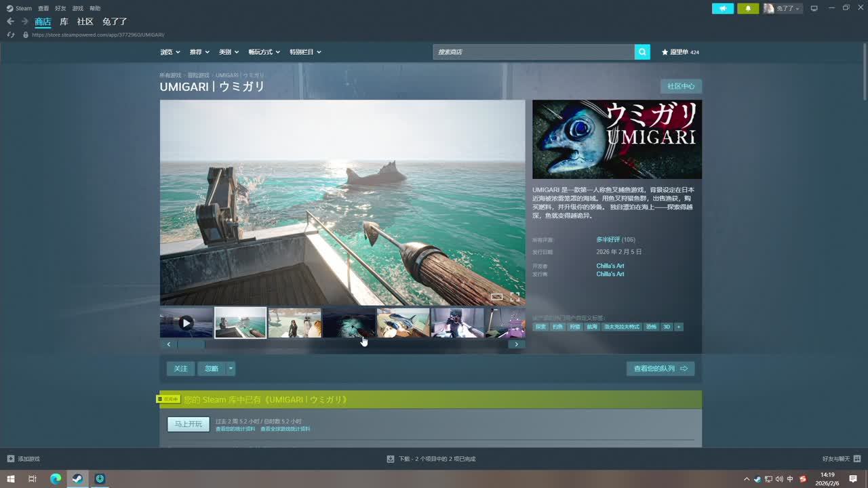
Task: Toggle 忽略 (ignore) for this game
Action: coord(212,369)
